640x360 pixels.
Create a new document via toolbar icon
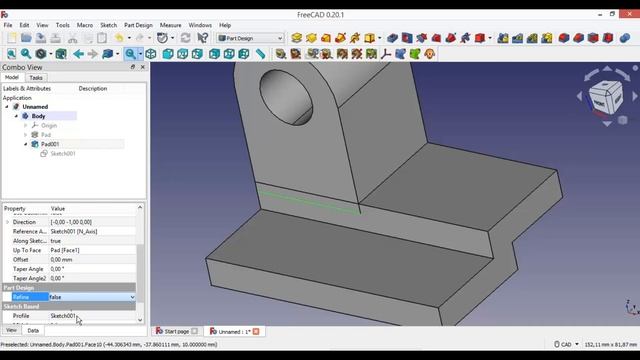11,38
